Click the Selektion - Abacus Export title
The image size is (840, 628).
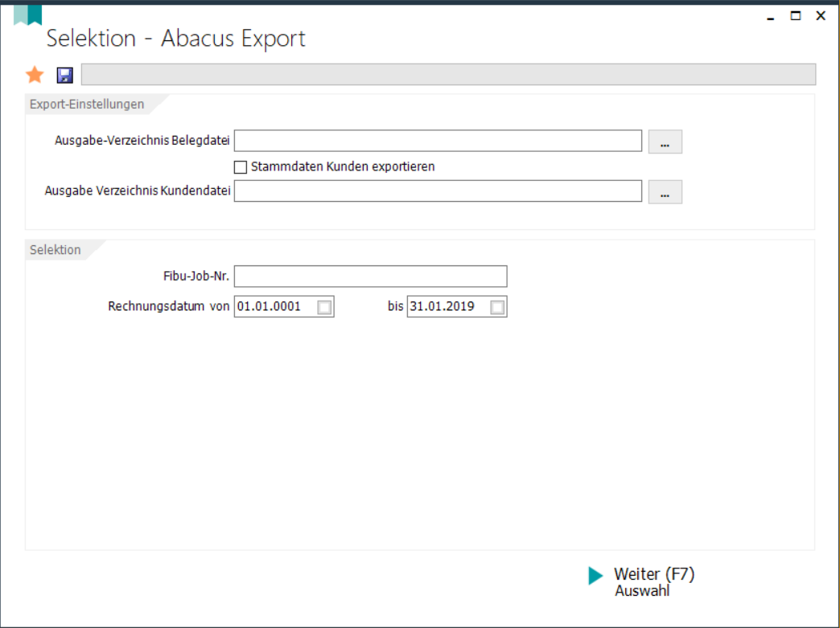tap(175, 39)
